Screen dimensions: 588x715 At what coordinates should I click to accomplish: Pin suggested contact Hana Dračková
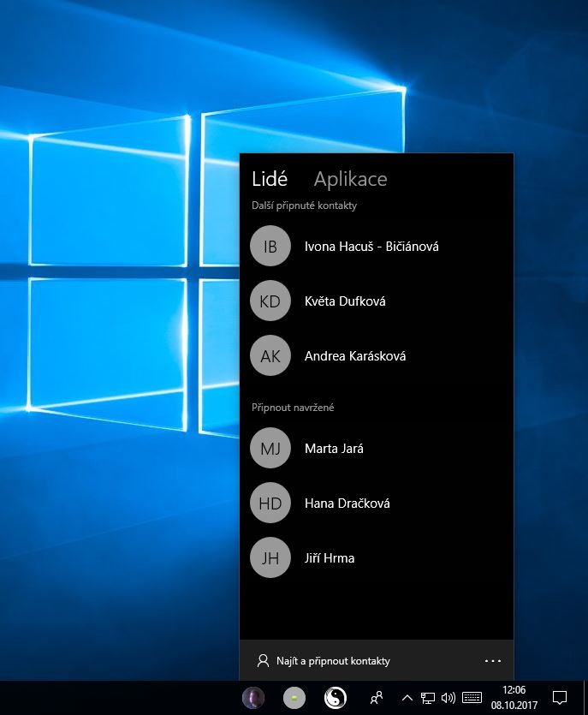(377, 503)
